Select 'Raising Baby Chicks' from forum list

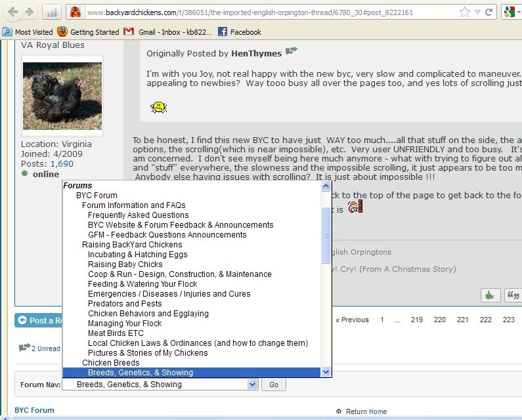(x=125, y=264)
